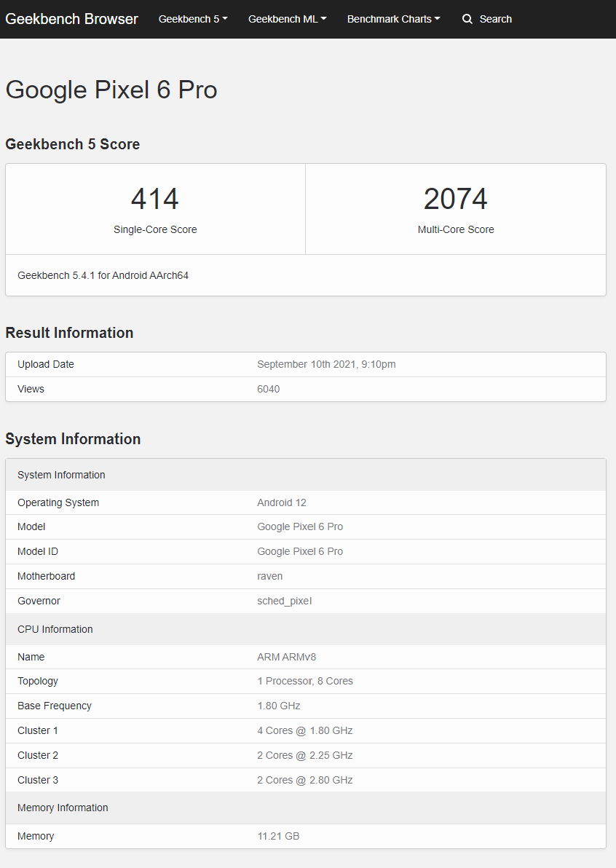Click the large System Information section heading

(x=73, y=439)
